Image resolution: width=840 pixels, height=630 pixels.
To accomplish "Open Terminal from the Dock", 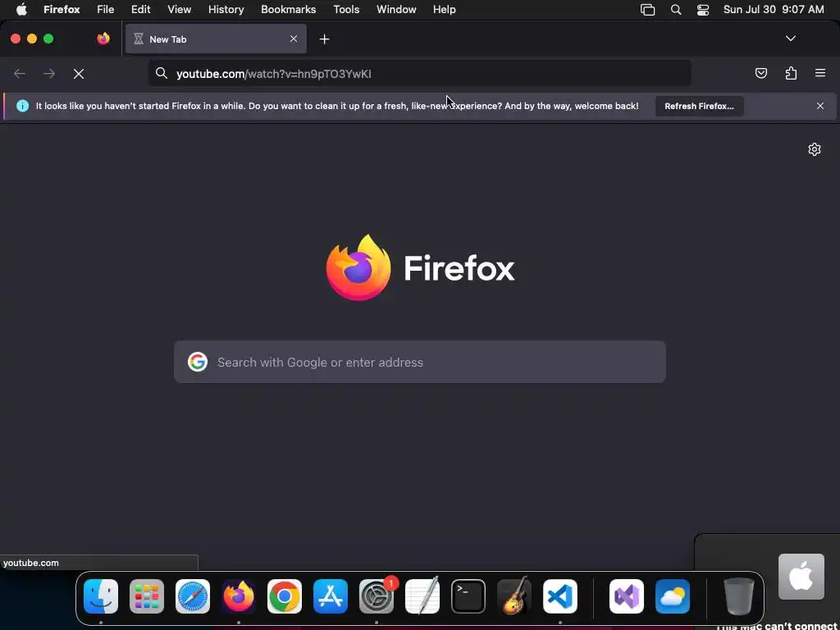I will (468, 596).
